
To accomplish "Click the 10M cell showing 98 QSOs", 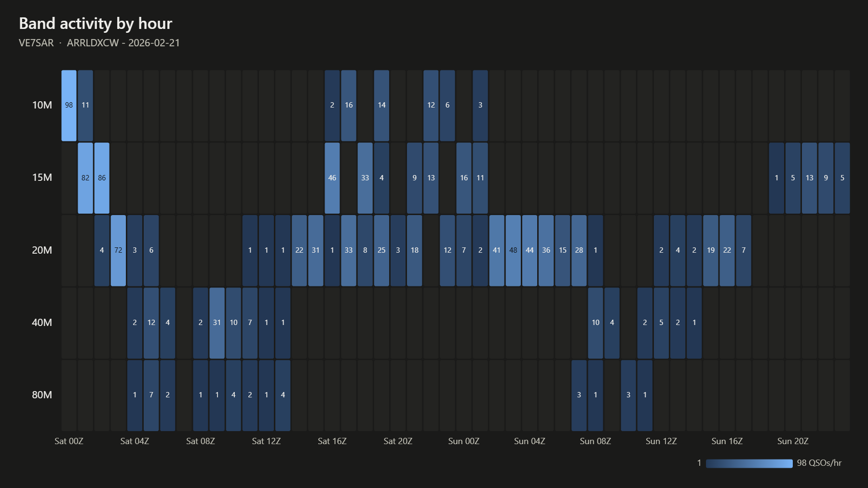I will click(69, 106).
